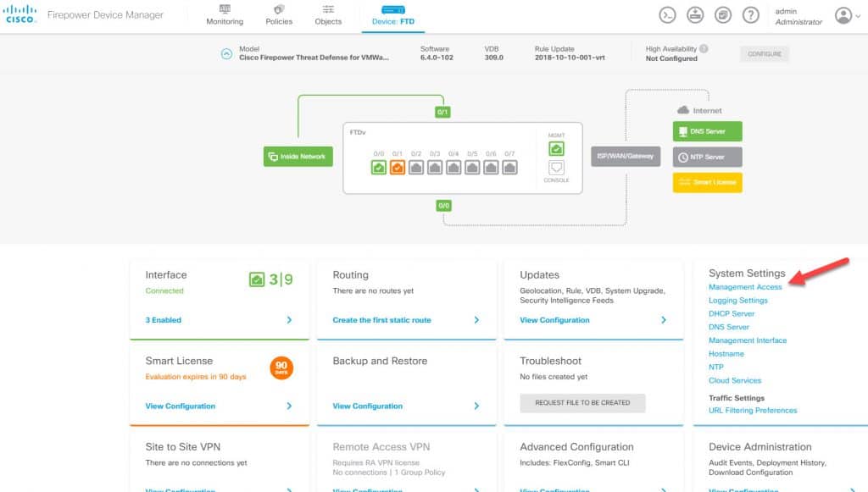
Task: Click the Rule Update value 2018-10-10-001-vrt
Action: [570, 58]
